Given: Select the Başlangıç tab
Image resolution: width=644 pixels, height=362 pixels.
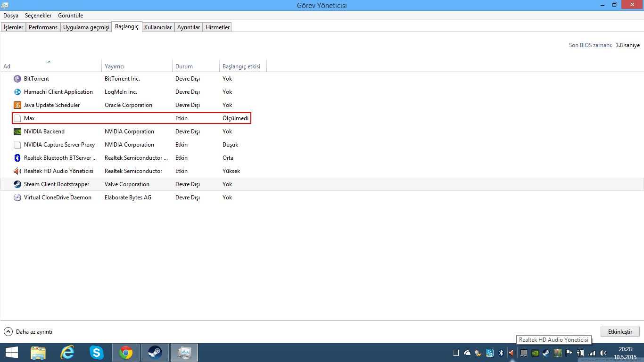Looking at the screenshot, I should click(127, 27).
